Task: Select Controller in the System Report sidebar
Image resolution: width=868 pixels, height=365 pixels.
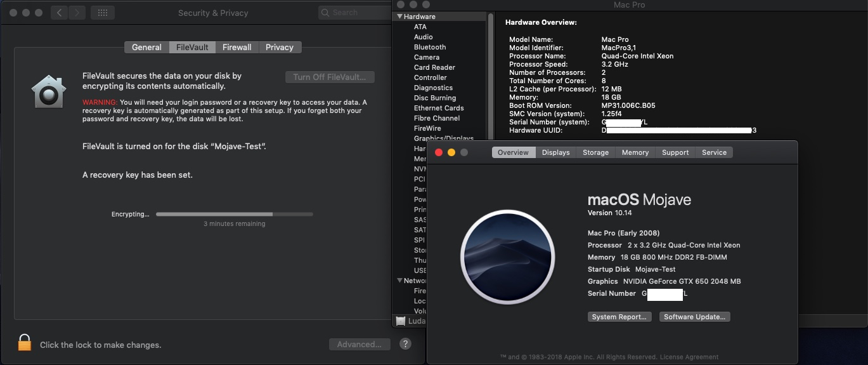Action: click(x=431, y=77)
